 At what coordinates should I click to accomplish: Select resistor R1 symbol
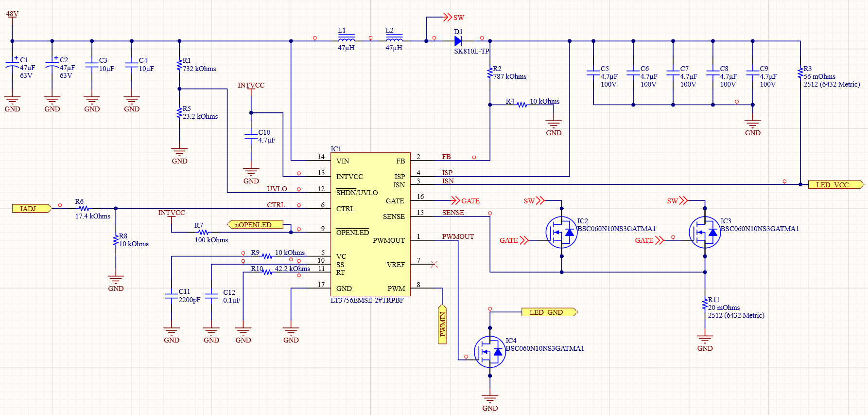click(x=179, y=65)
